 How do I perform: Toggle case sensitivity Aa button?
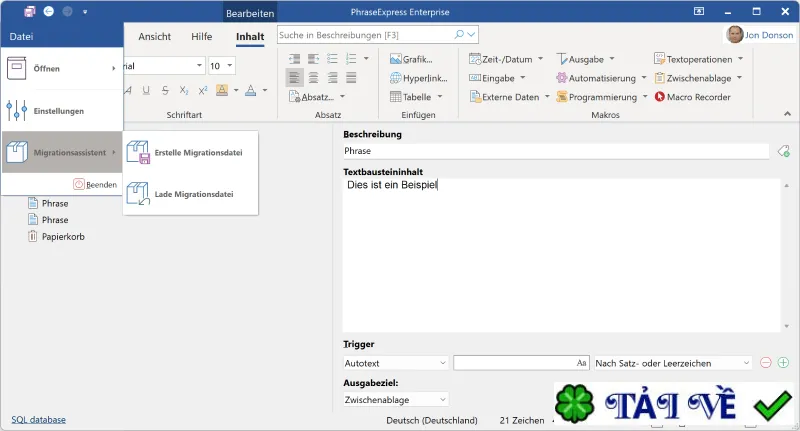[x=581, y=363]
